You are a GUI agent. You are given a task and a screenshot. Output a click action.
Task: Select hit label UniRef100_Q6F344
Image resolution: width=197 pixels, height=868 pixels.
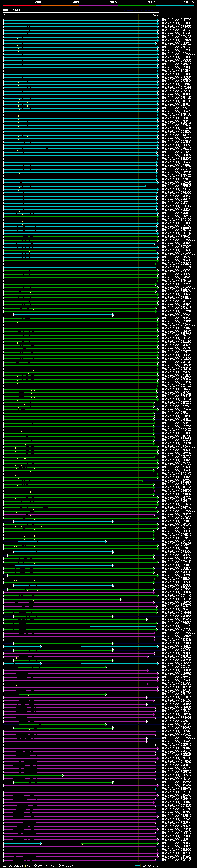point(177,413)
